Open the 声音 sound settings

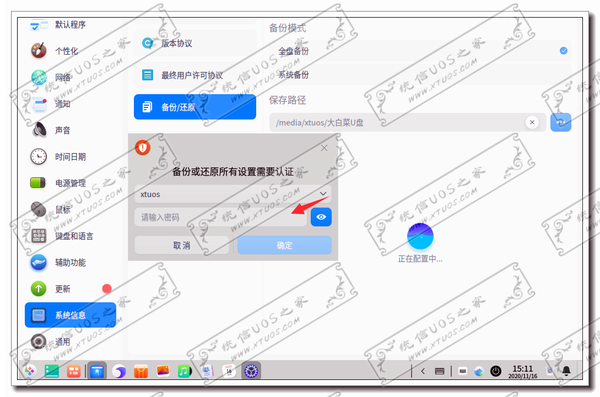pyautogui.click(x=70, y=130)
